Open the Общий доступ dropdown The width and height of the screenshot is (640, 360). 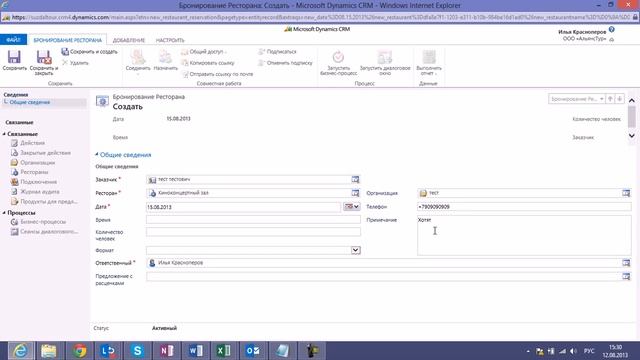204,52
